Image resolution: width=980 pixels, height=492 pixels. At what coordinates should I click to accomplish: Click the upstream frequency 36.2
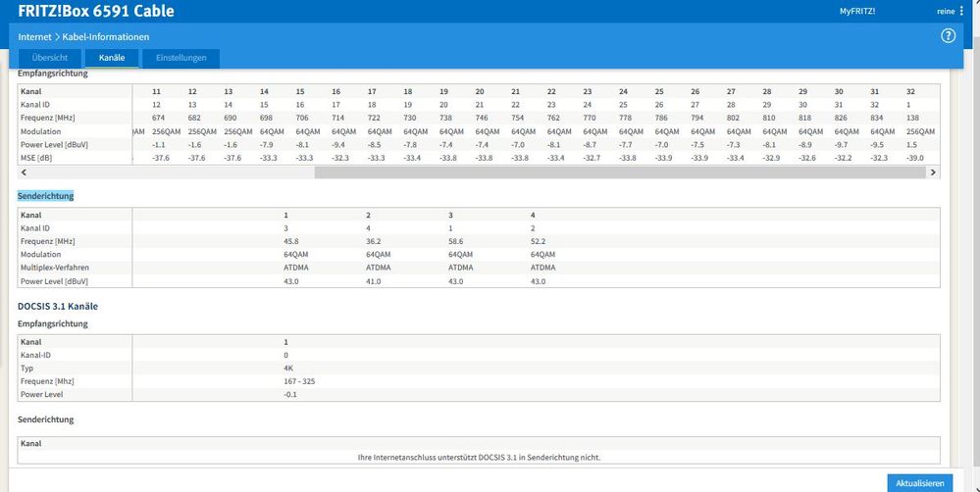click(373, 241)
